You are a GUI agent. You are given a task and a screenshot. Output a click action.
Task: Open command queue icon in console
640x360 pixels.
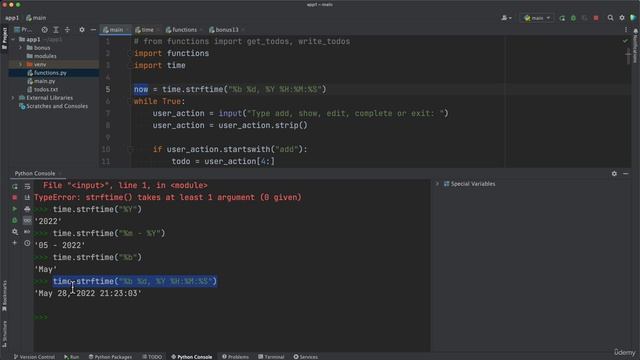point(27,232)
